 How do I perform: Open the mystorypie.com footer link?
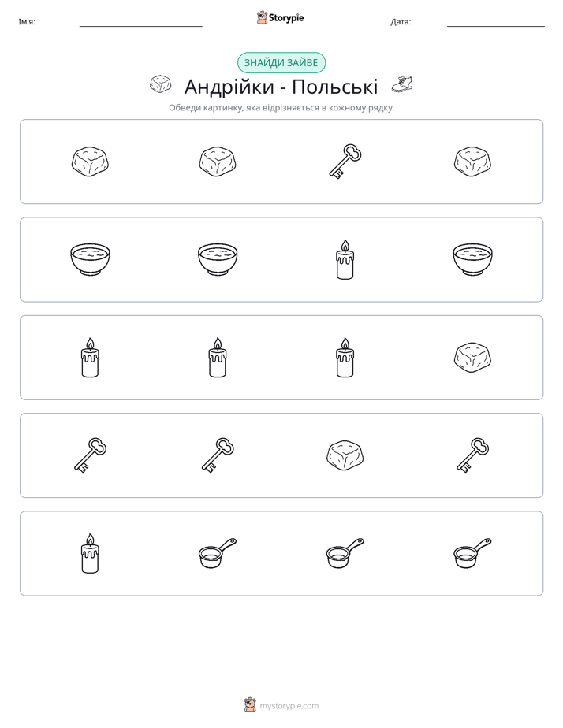point(289,706)
